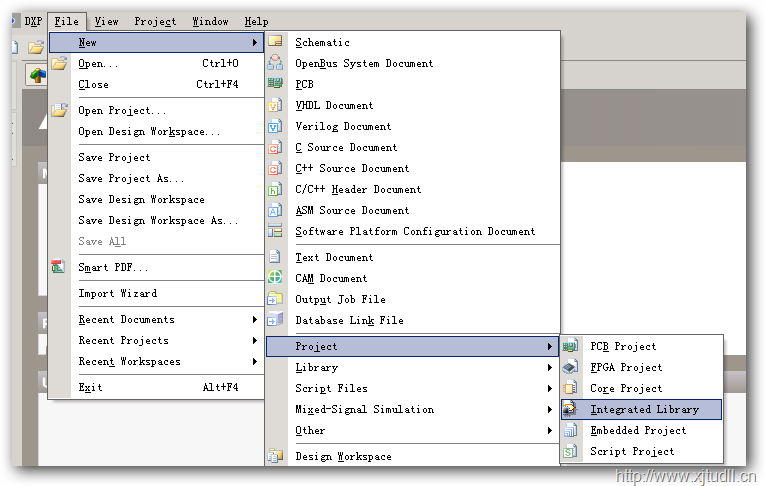This screenshot has height=486, width=766.
Task: Open the DXP system menu
Action: coord(32,21)
